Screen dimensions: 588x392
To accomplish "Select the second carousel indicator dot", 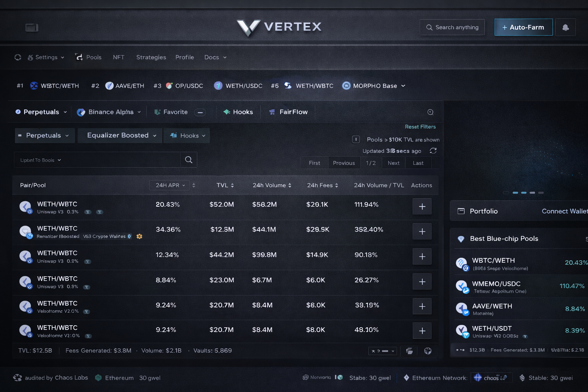I will pyautogui.click(x=515, y=193).
